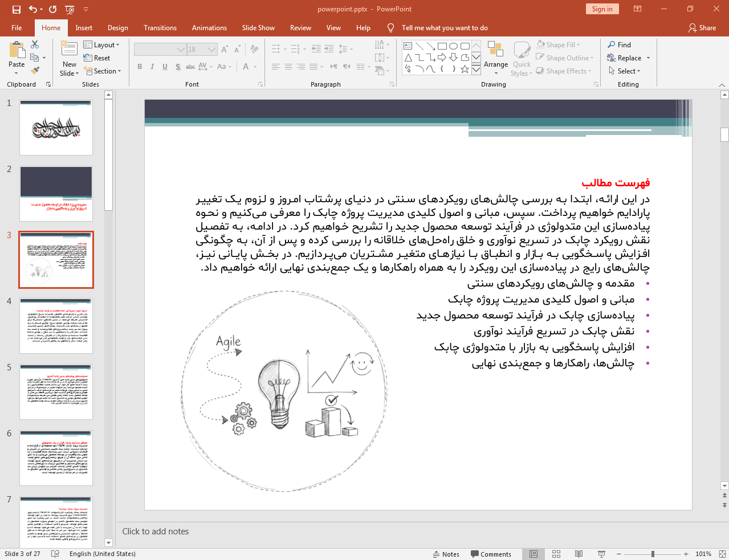Adjust the zoom slider handle
Image resolution: width=729 pixels, height=560 pixels.
653,554
